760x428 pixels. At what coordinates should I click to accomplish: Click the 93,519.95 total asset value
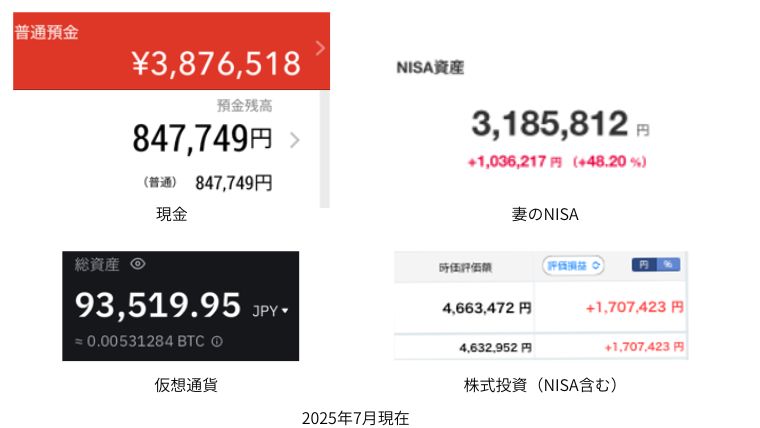[158, 305]
